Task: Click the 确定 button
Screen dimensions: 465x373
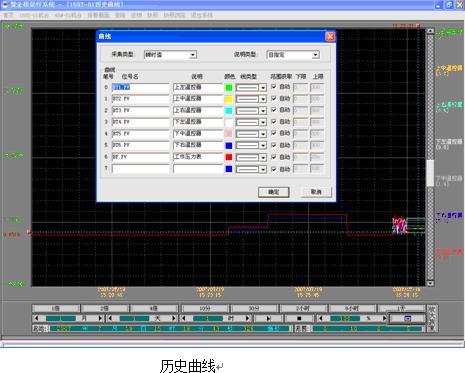Action: 274,192
